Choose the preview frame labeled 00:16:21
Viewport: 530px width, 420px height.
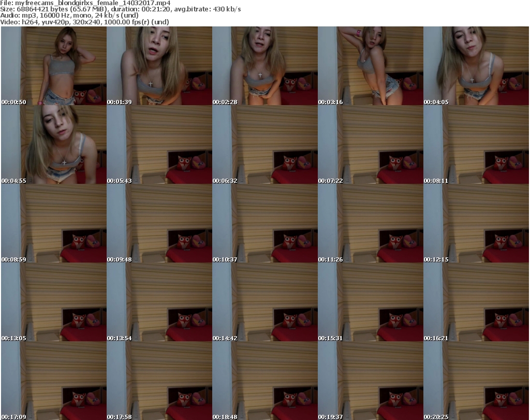(x=476, y=302)
